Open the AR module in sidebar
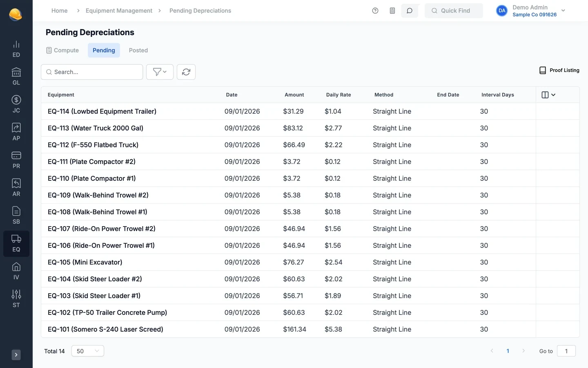The height and width of the screenshot is (368, 588). [x=16, y=188]
